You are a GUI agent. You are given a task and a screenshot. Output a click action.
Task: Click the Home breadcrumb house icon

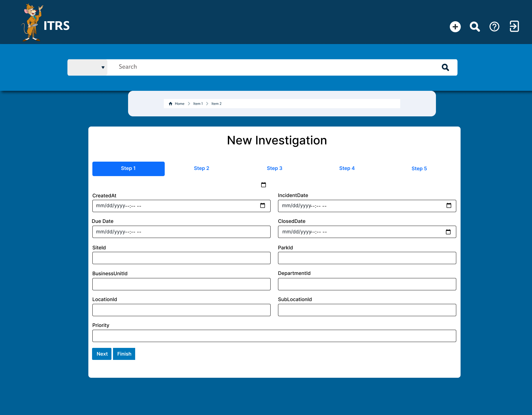tap(171, 104)
